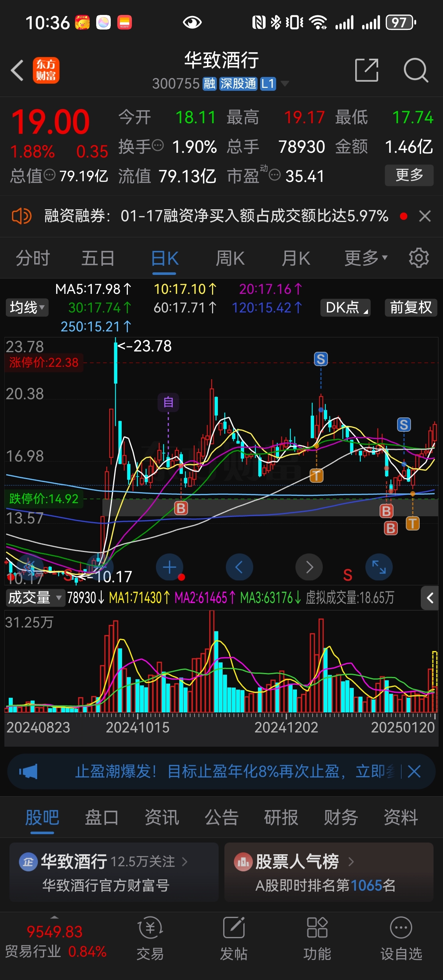This screenshot has height=980, width=443.
Task: Tap the 虚拟成交量:18.65万 readout
Action: point(350,598)
